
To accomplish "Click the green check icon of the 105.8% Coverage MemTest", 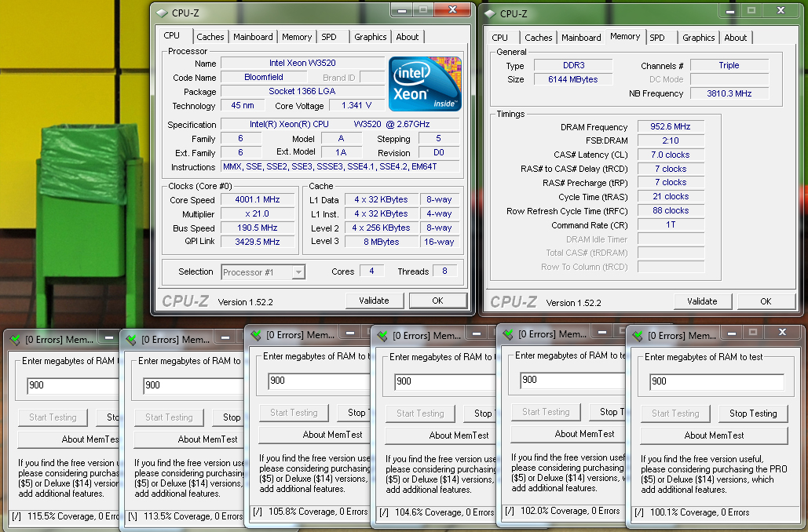I will [x=256, y=335].
